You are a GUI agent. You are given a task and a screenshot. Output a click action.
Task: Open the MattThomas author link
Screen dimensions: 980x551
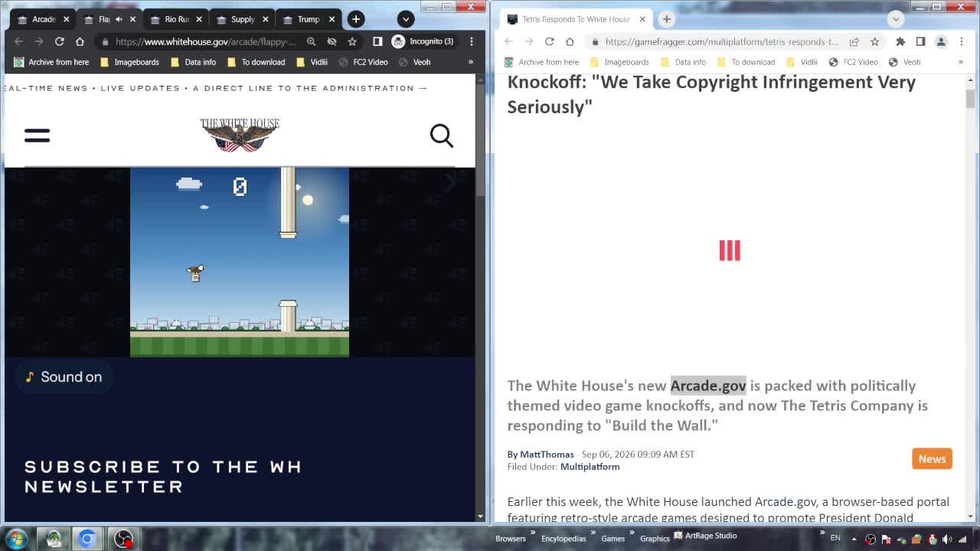pos(547,454)
